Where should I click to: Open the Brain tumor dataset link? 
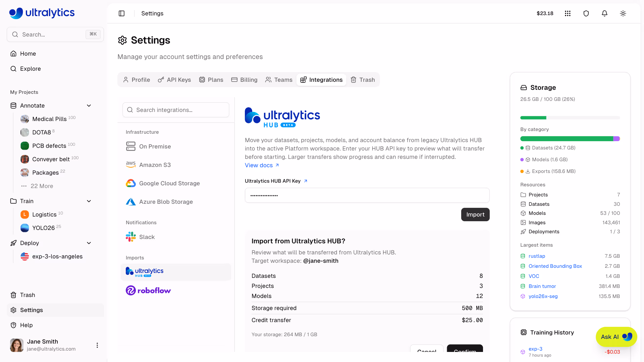542,286
